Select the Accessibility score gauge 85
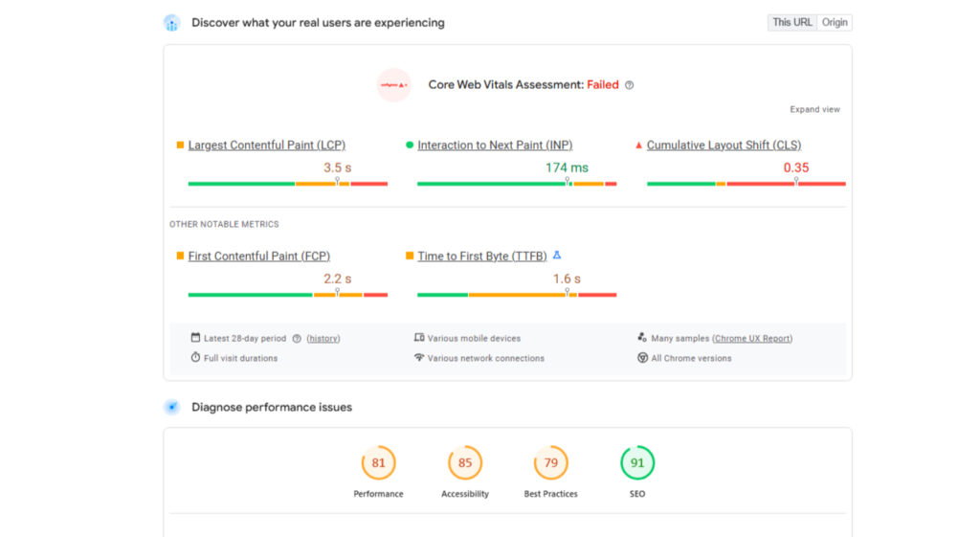The height and width of the screenshot is (537, 980). coord(464,462)
